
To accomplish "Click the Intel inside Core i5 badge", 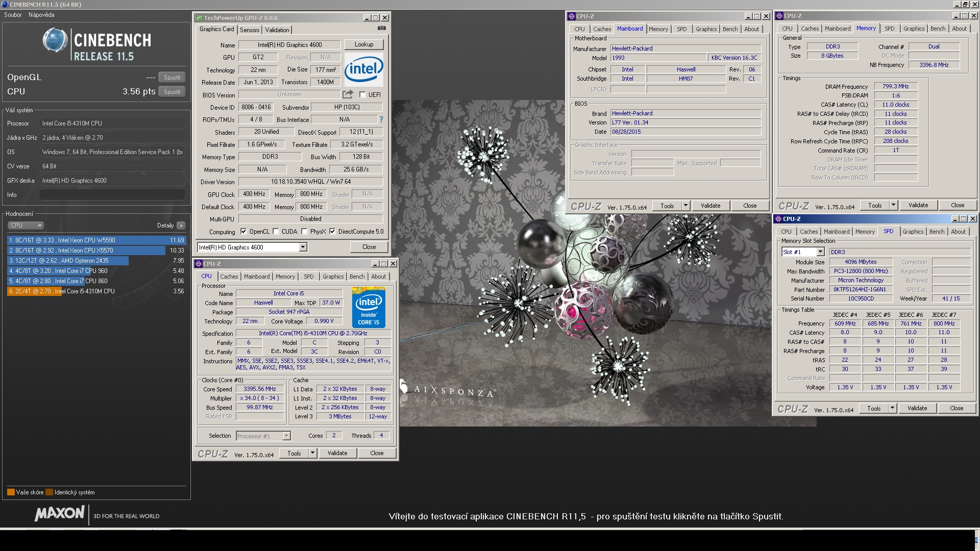I will [x=369, y=307].
